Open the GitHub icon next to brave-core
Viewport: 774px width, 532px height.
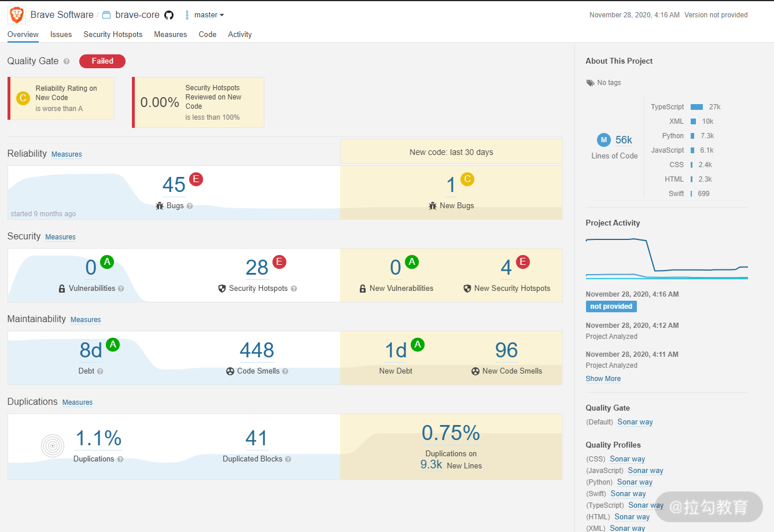pos(169,15)
